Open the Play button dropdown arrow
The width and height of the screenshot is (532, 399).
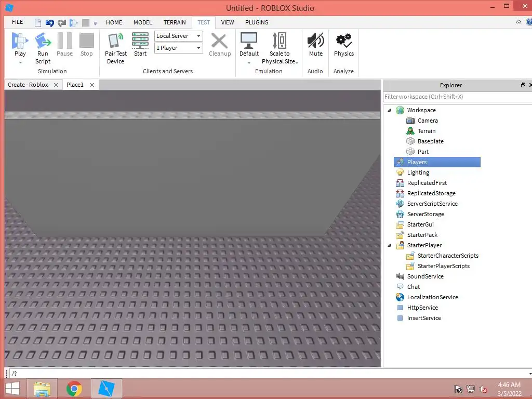coord(20,62)
